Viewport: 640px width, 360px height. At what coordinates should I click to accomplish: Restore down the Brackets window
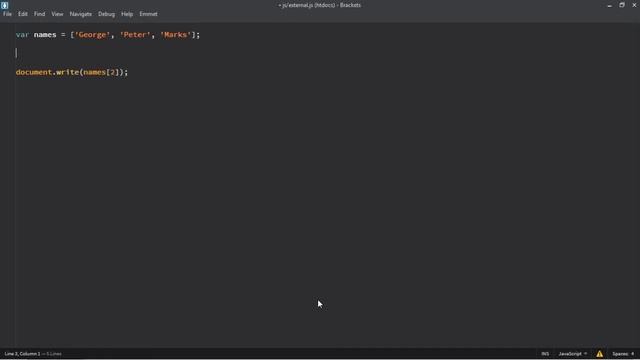click(x=622, y=5)
